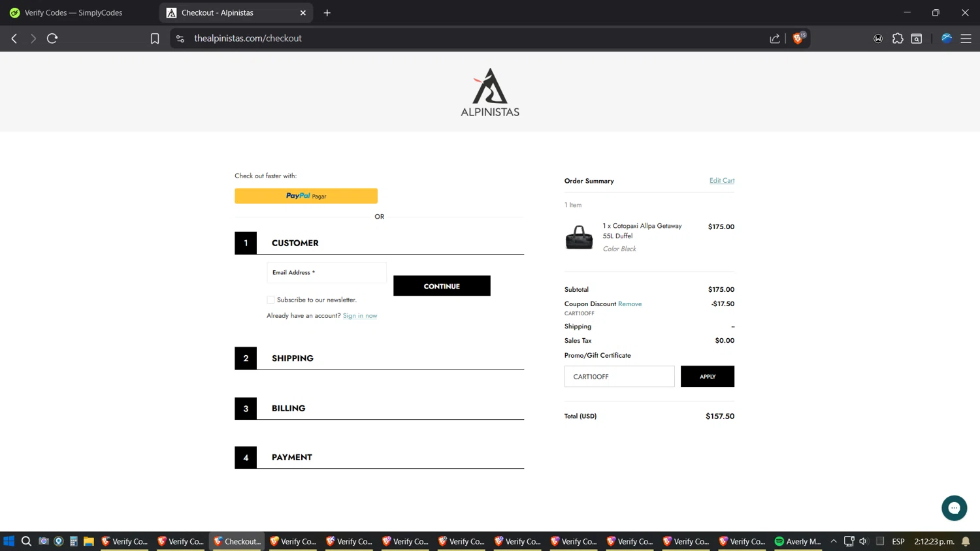
Task: Open the clock showing 2:12:23 p.m.
Action: point(934,541)
